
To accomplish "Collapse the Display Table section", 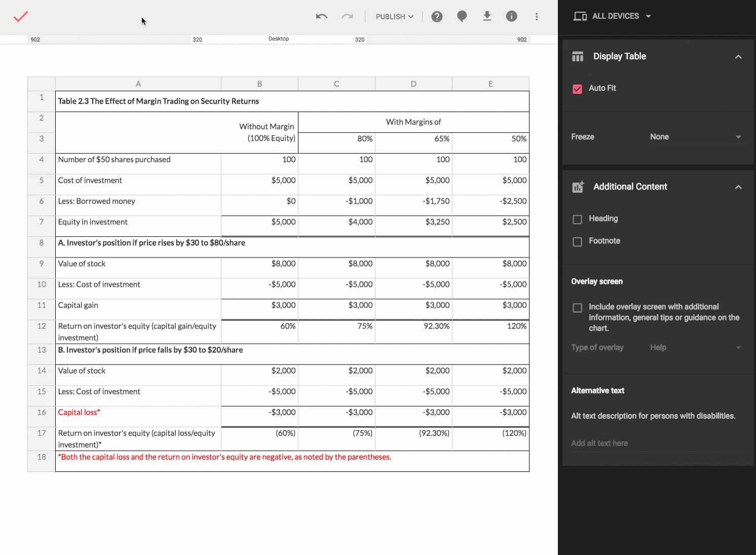I will [738, 57].
